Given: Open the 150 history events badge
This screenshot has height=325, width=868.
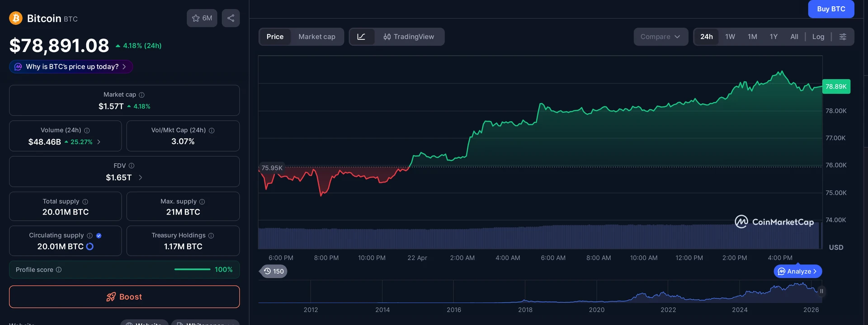Looking at the screenshot, I should click(274, 271).
